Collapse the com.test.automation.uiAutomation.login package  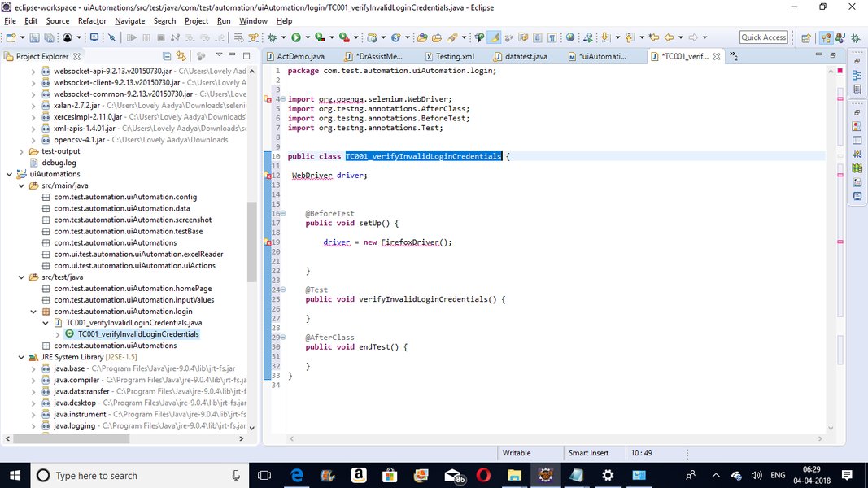34,312
